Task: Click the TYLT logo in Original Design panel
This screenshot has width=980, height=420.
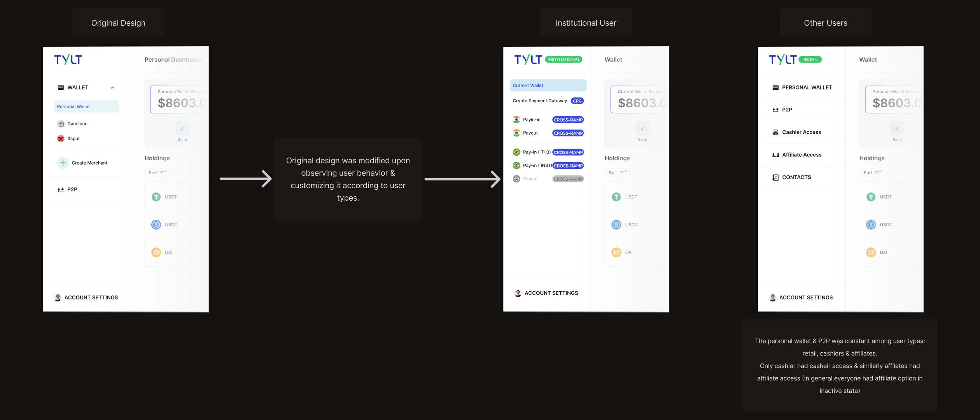Action: 68,59
